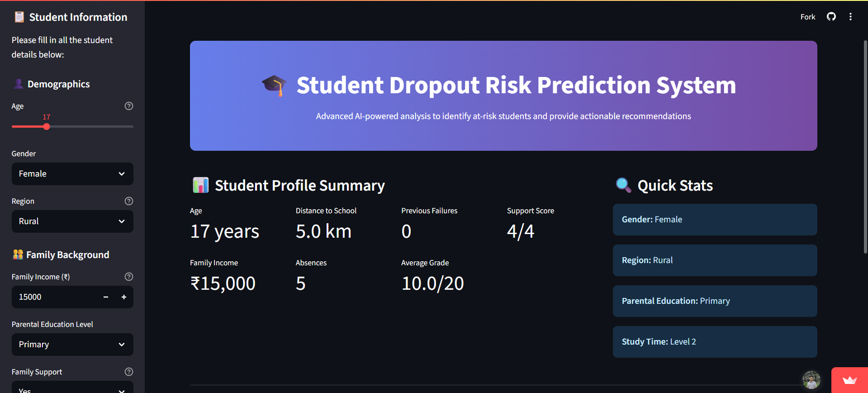Open the Gender dropdown
Screen dimensions: 868x393
tap(72, 174)
